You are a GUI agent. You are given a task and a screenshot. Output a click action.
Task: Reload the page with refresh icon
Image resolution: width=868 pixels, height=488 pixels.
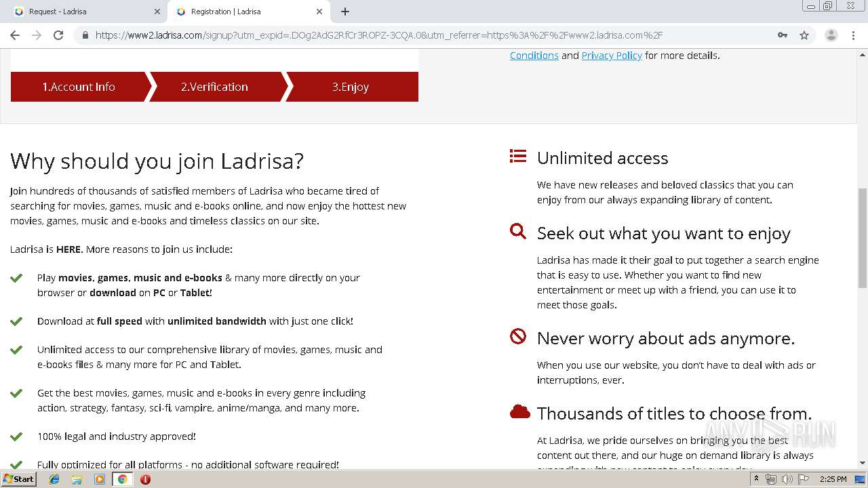coord(58,35)
